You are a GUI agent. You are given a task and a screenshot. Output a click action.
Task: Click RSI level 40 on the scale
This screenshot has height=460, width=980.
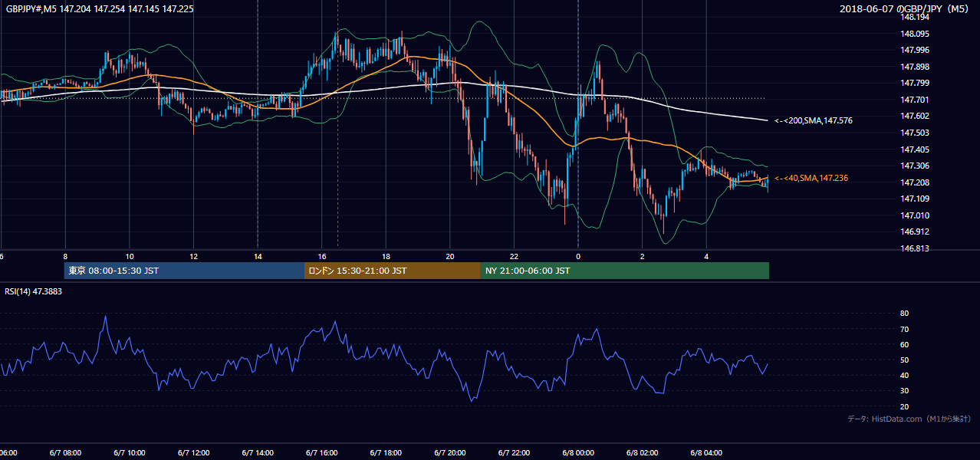pyautogui.click(x=905, y=375)
